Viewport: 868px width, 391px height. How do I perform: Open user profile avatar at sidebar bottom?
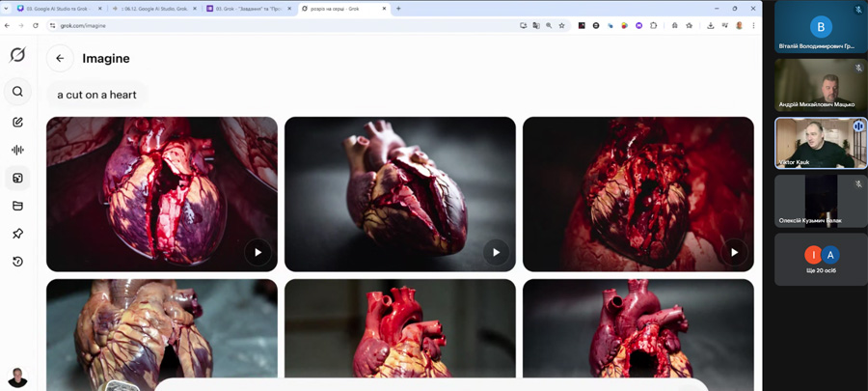(x=17, y=377)
